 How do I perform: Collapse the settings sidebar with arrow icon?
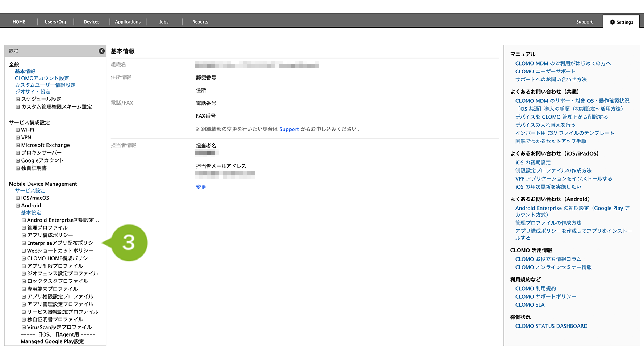point(102,51)
